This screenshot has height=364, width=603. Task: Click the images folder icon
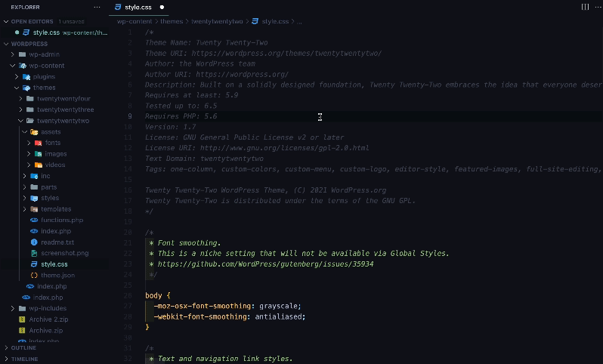38,154
